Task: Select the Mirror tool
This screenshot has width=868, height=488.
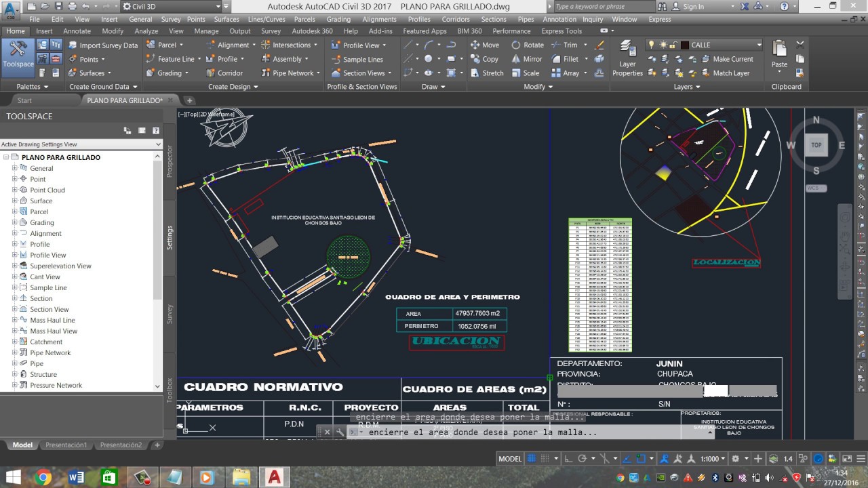Action: [528, 59]
